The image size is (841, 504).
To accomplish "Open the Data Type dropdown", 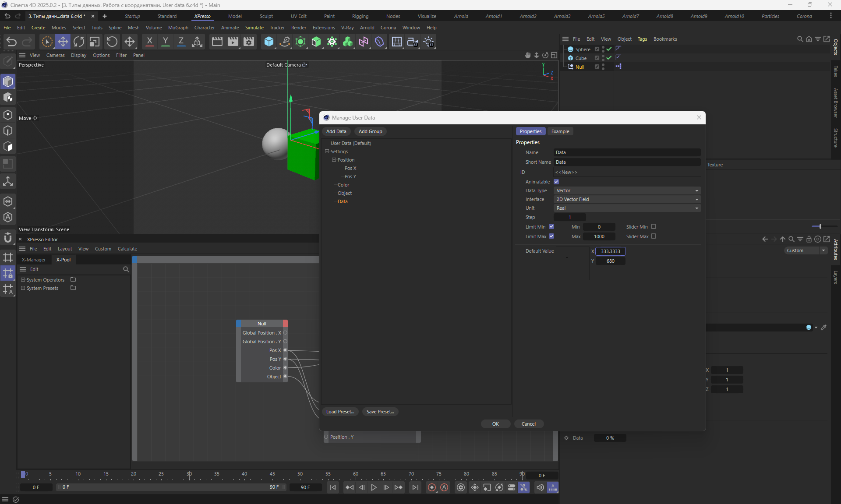I will click(x=627, y=190).
